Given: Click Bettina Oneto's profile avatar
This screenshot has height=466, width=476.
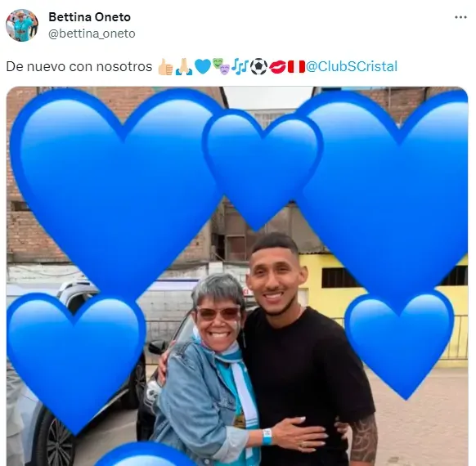Looking at the screenshot, I should pyautogui.click(x=22, y=25).
